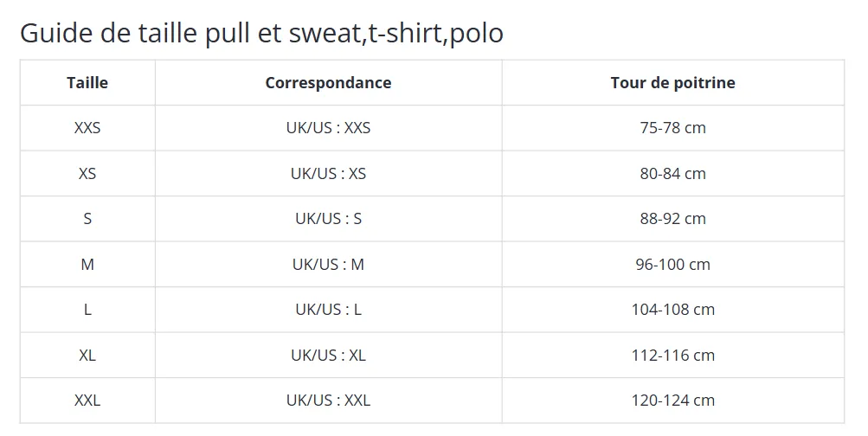Select the '104-108 cm' chest measurement
The width and height of the screenshot is (868, 436).
click(672, 310)
